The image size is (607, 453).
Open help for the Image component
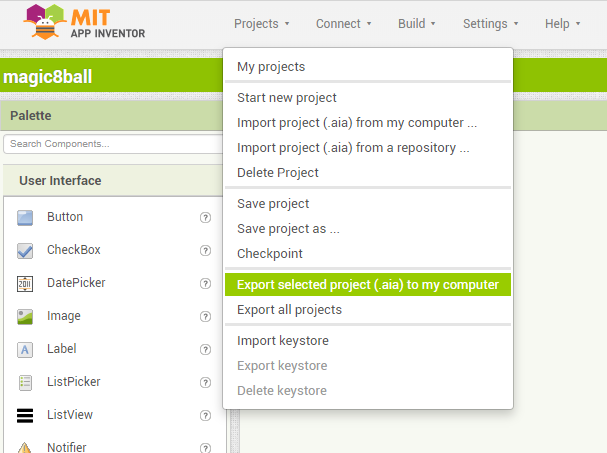tap(205, 316)
